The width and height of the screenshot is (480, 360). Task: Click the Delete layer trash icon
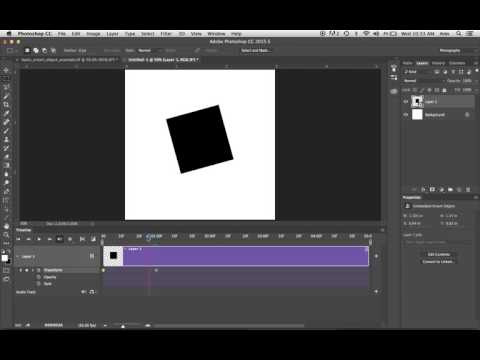468,189
